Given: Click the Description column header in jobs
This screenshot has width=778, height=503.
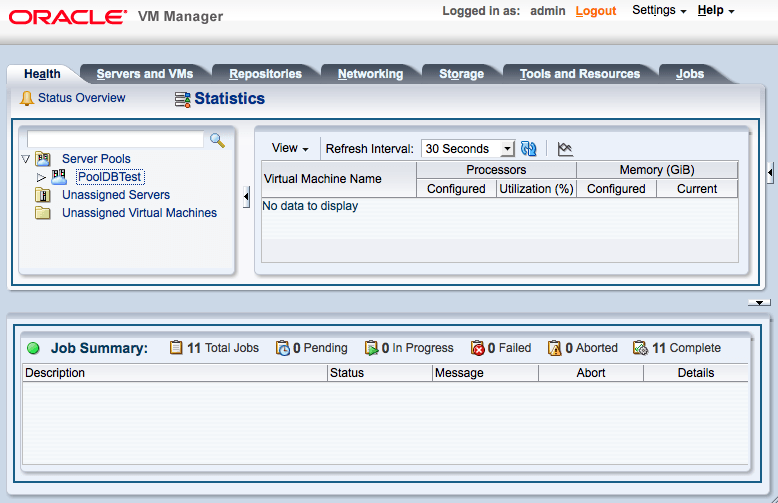Looking at the screenshot, I should pos(175,373).
